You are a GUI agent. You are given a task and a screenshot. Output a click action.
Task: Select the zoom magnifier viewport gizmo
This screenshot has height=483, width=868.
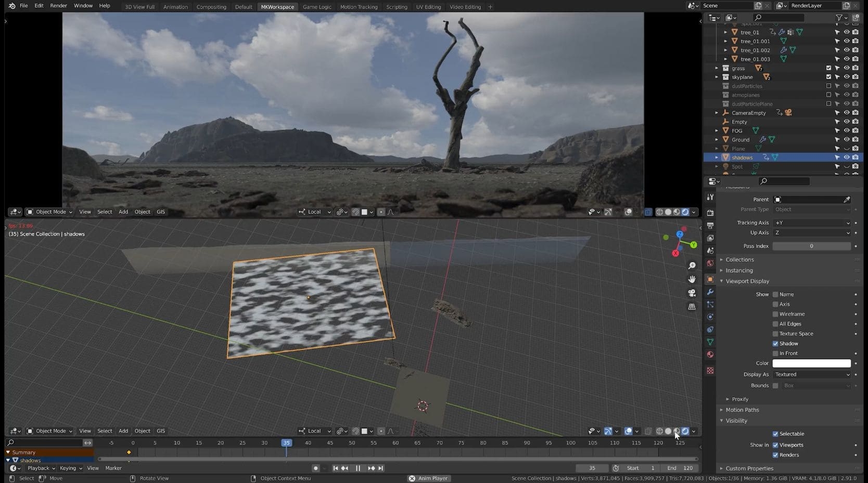692,266
